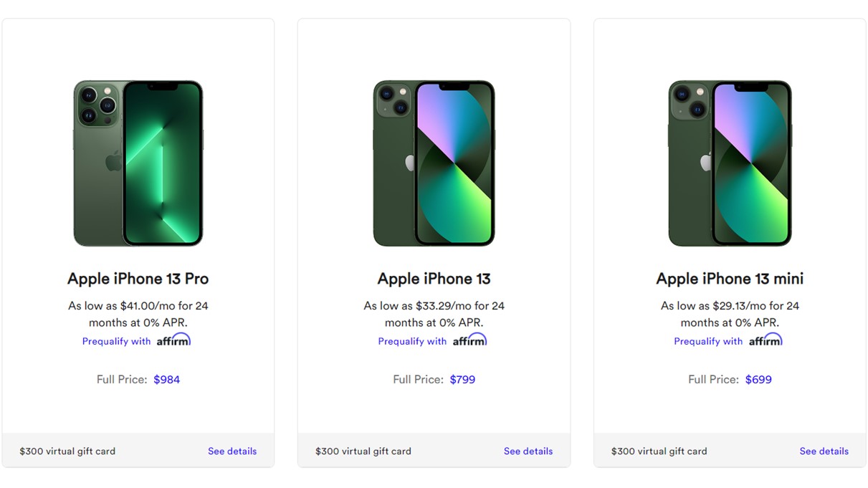868x488 pixels.
Task: Click the iPhone 13 Pro product image
Action: pyautogui.click(x=138, y=163)
